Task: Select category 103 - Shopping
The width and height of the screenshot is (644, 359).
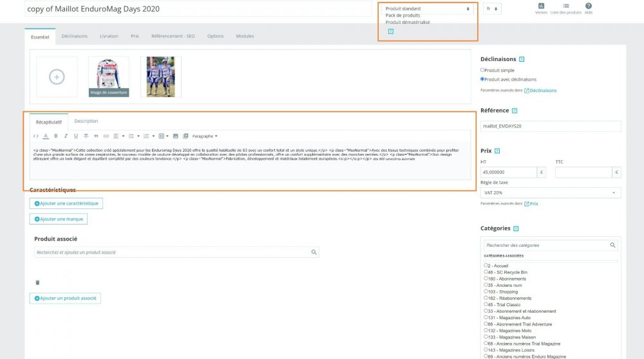Action: point(486,291)
